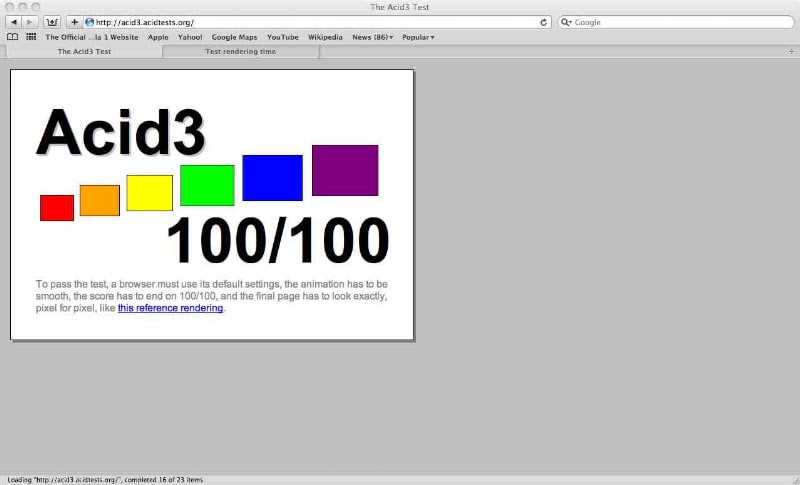This screenshot has height=485, width=800.
Task: Open the Google Maps bookmark
Action: click(x=235, y=37)
